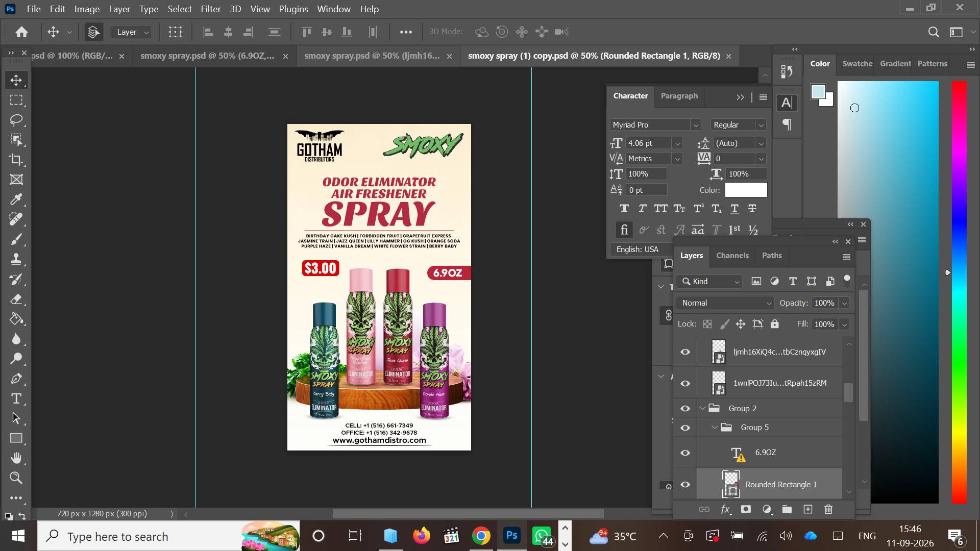
Task: Toggle visibility of Group 2
Action: [x=685, y=409]
